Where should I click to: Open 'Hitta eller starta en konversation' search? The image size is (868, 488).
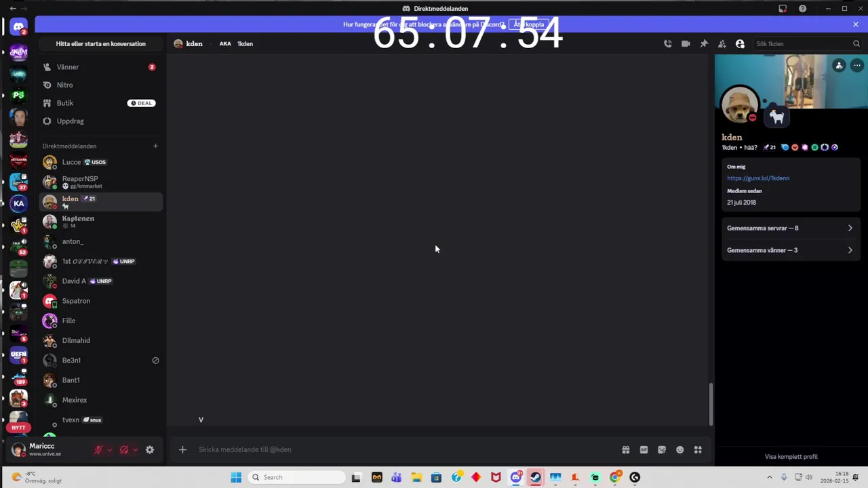click(x=100, y=43)
